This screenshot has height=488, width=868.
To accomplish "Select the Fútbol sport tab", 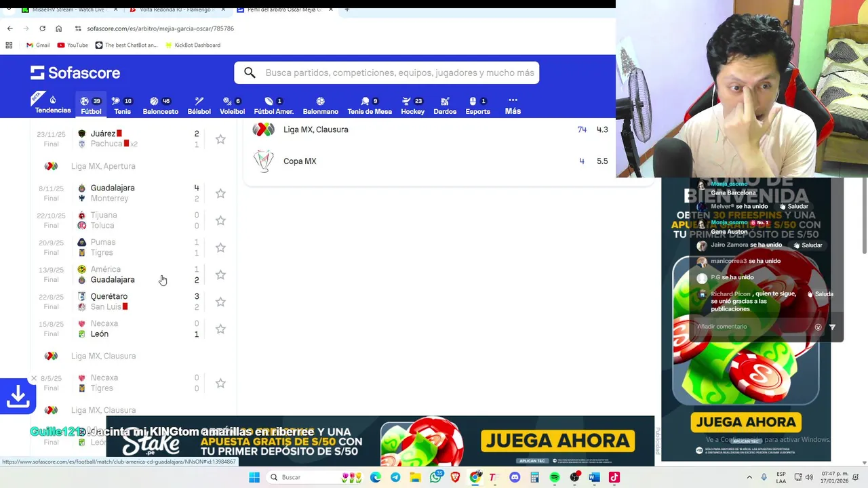I will coord(91,105).
